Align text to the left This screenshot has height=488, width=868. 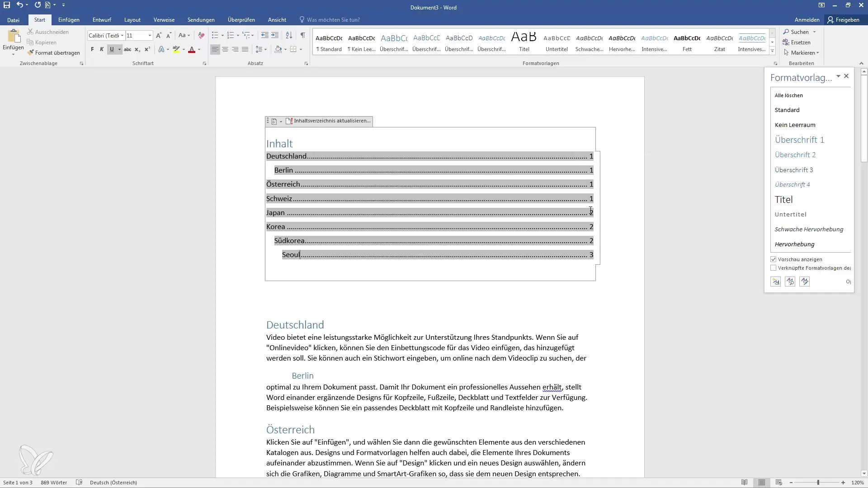click(215, 49)
